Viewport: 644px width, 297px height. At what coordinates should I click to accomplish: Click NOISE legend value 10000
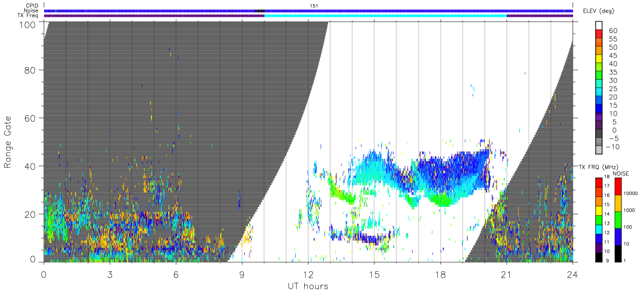click(630, 194)
